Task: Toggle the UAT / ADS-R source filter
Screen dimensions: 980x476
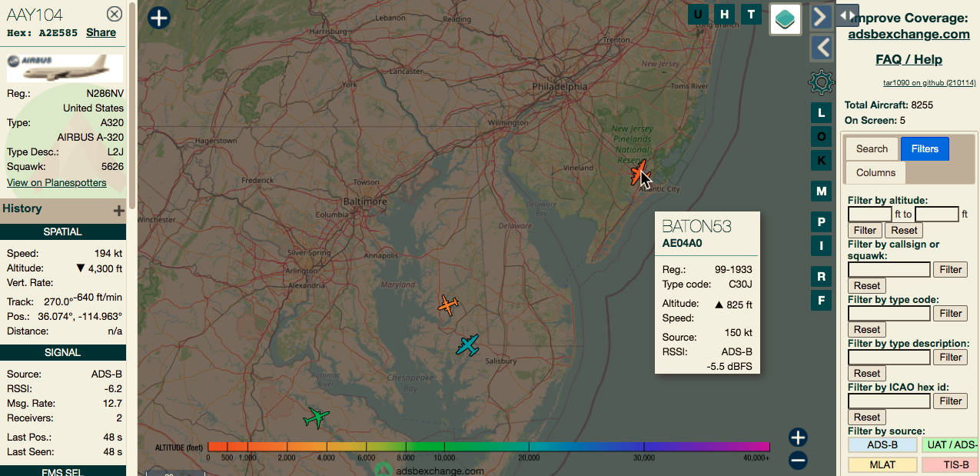Action: point(951,444)
